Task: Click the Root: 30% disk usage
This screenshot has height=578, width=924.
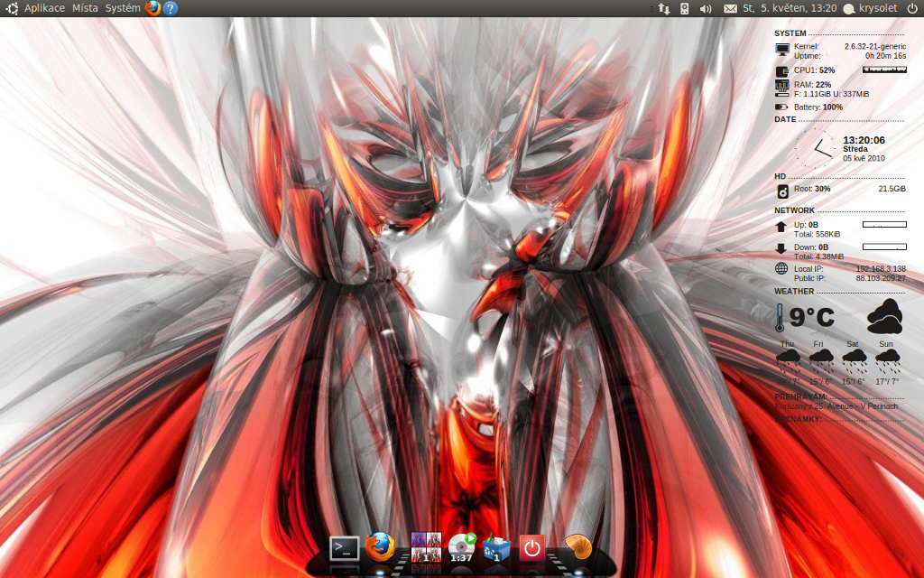Action: [812, 189]
